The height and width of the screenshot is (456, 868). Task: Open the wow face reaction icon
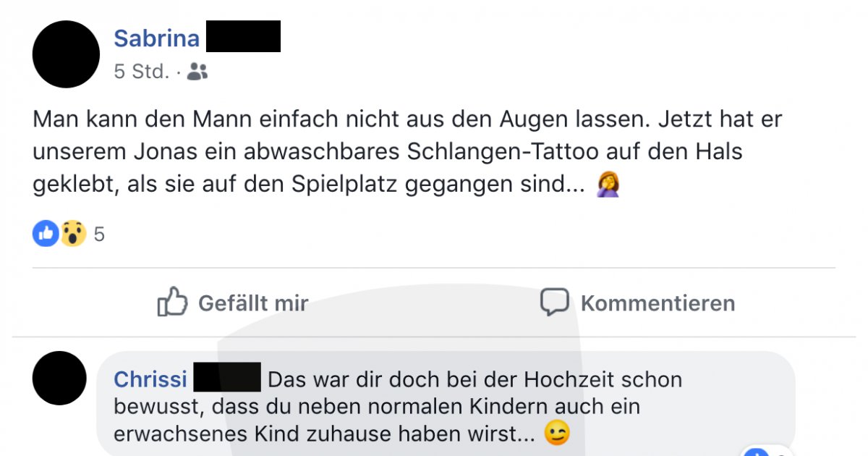[x=73, y=233]
